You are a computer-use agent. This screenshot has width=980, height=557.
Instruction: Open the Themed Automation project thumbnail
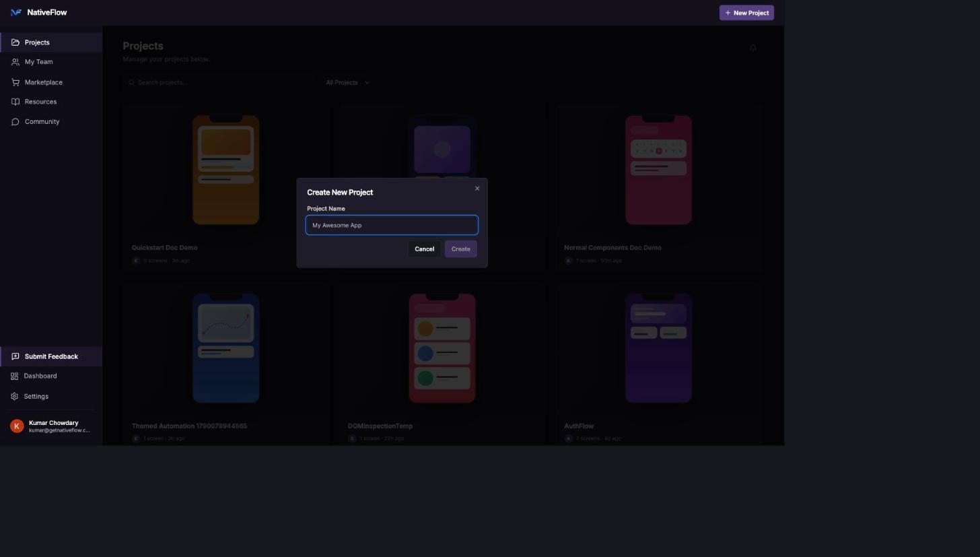[x=225, y=348]
